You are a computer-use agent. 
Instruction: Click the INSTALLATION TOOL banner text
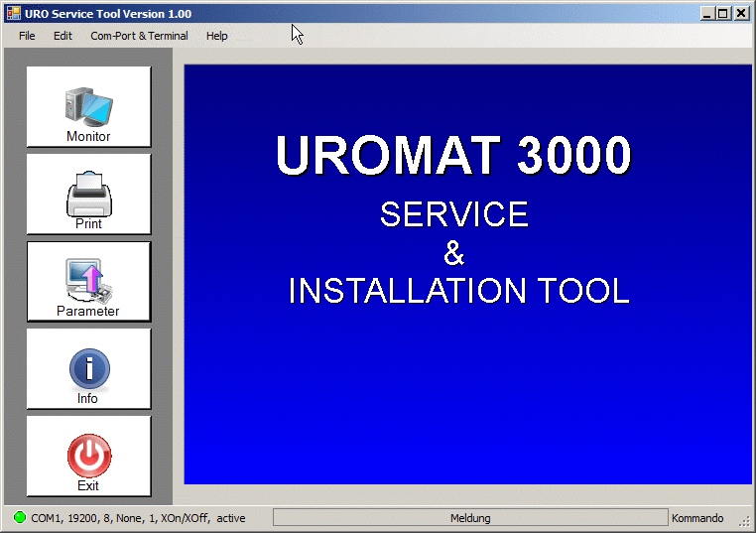(458, 291)
